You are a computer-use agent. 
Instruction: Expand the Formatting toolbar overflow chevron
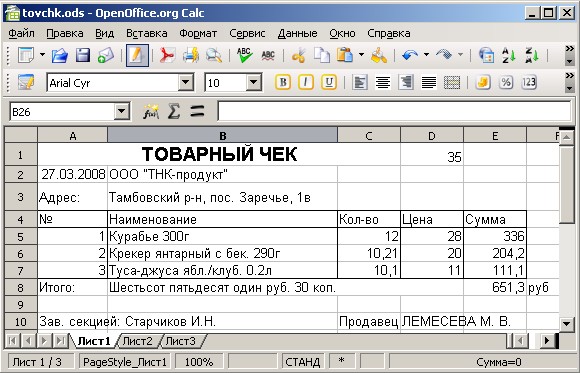pos(569,76)
